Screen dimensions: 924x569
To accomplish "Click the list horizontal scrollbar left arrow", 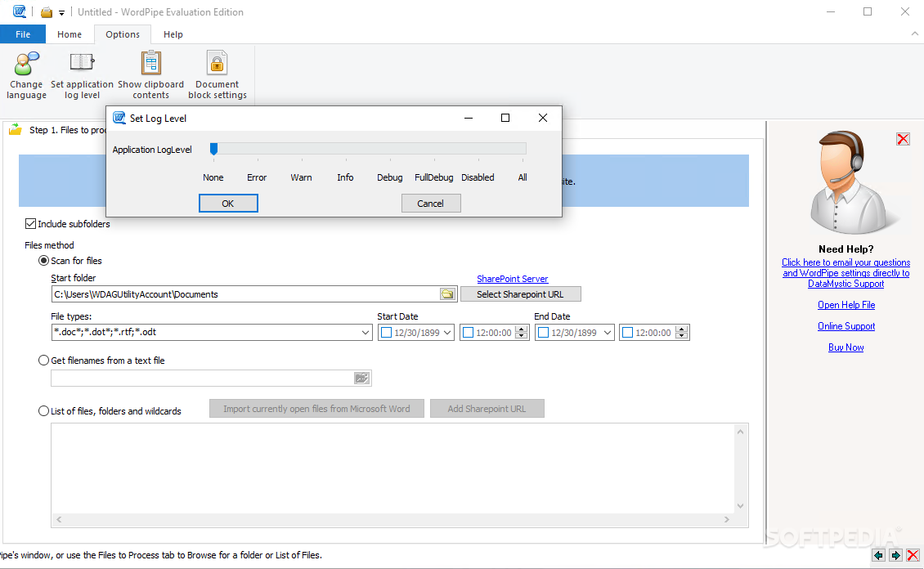I will tap(59, 519).
